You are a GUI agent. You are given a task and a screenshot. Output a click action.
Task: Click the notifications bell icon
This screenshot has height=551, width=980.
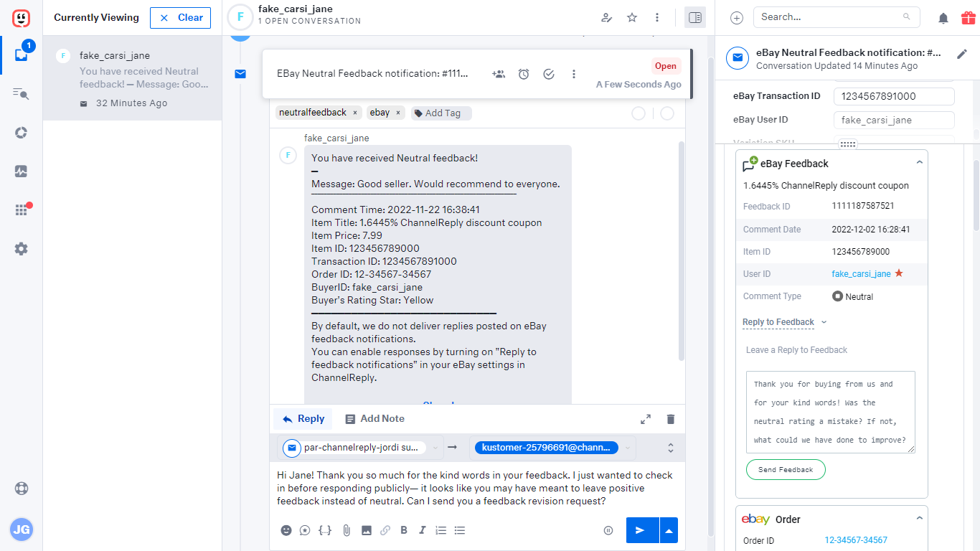pyautogui.click(x=943, y=19)
